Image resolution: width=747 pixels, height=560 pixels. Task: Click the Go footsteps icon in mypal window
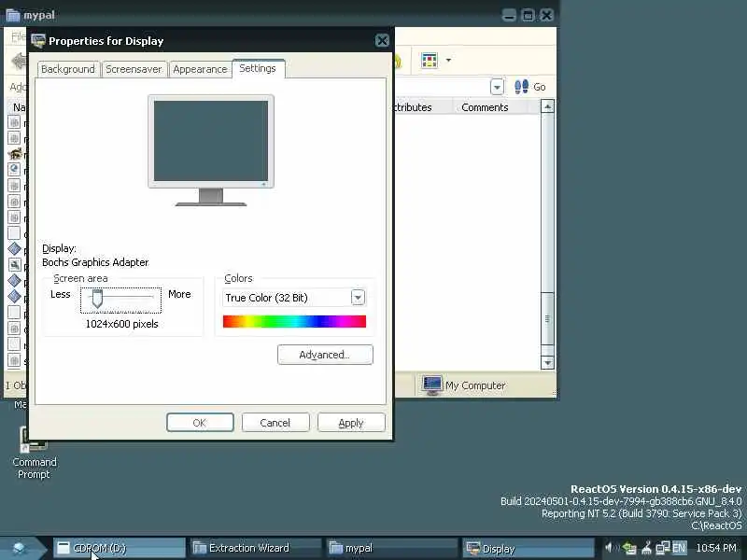point(521,87)
